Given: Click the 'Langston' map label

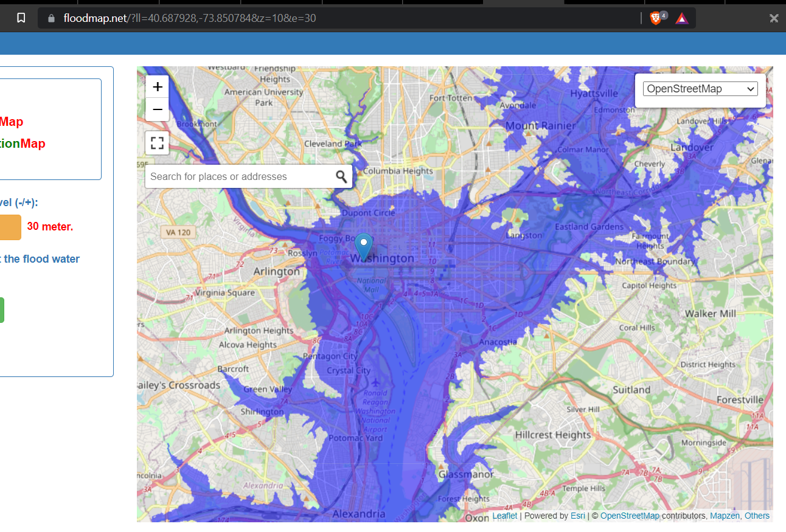Looking at the screenshot, I should [x=524, y=235].
